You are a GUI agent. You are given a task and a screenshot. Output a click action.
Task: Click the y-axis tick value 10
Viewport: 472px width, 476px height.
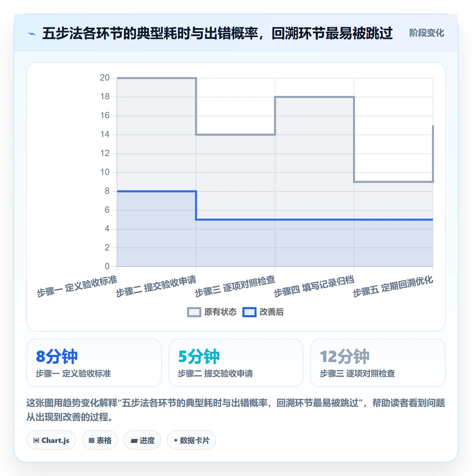tap(105, 172)
